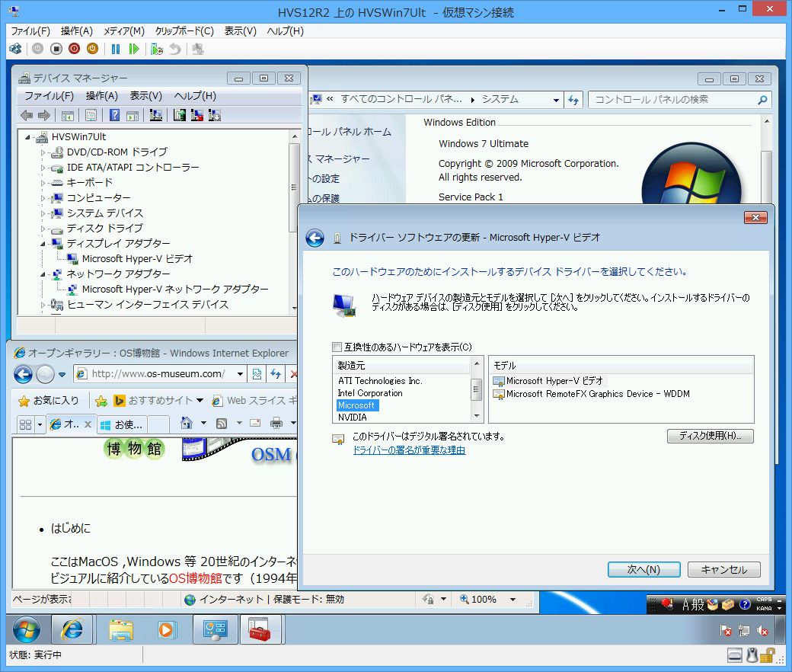The width and height of the screenshot is (792, 672).
Task: Open Device Manager ヘルプ(H) menu
Action: [195, 96]
